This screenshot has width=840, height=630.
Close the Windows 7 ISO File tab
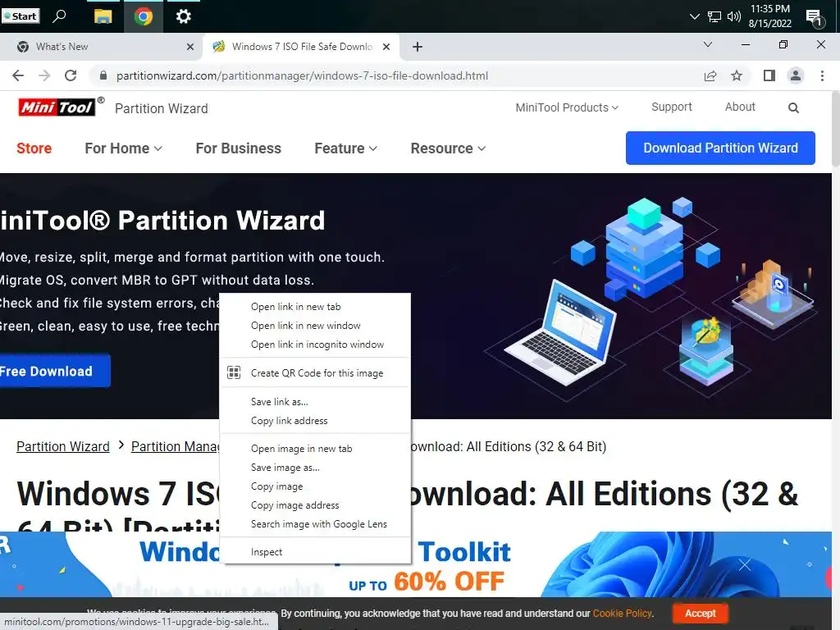point(386,47)
